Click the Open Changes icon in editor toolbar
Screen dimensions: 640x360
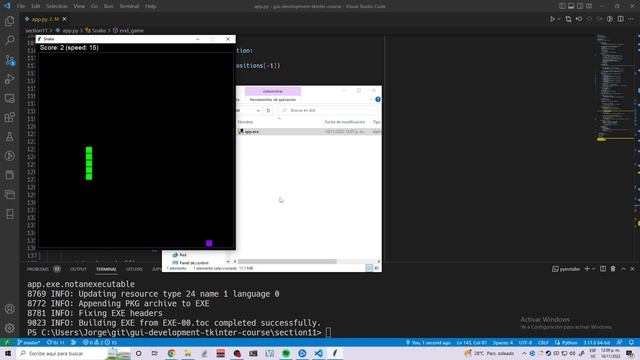(x=568, y=19)
